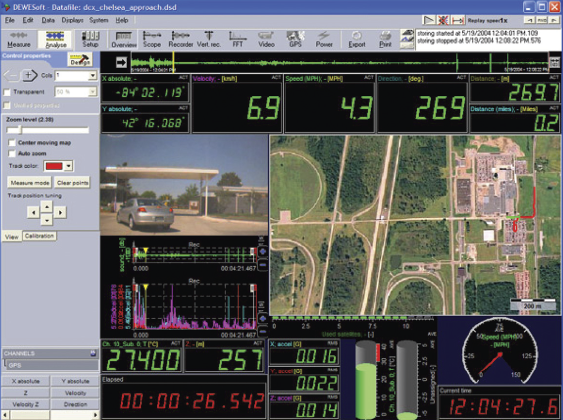Open the System menu
The image size is (563, 420).
coord(99,20)
